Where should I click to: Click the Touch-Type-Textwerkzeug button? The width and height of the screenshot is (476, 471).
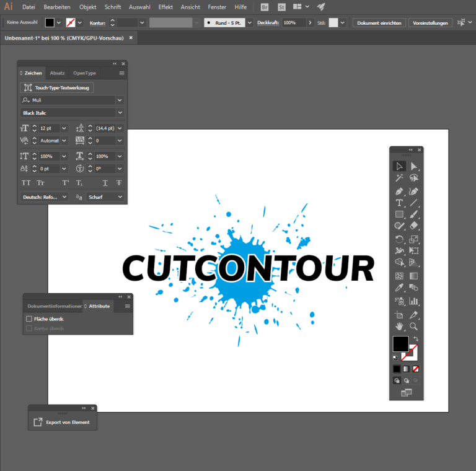pos(57,88)
